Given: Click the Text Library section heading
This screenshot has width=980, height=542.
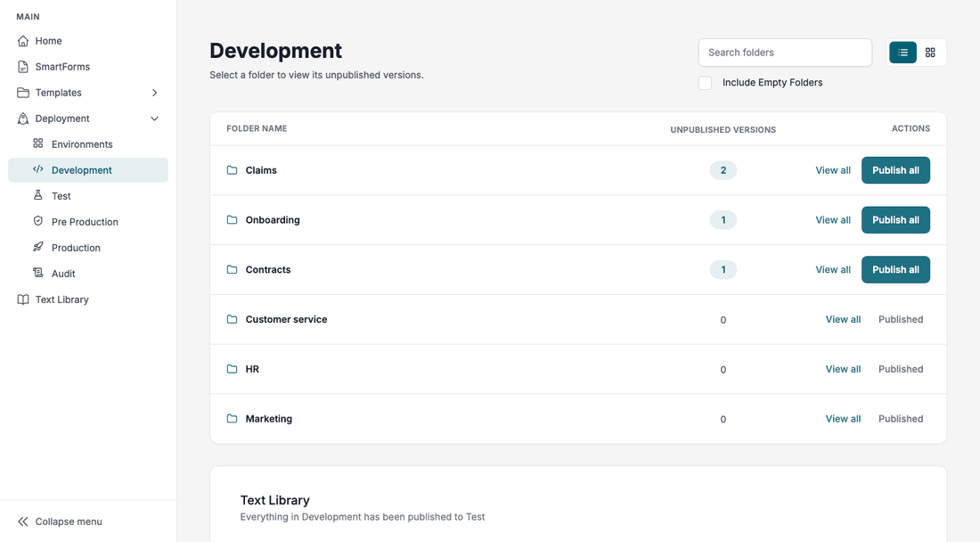Looking at the screenshot, I should click(x=275, y=500).
